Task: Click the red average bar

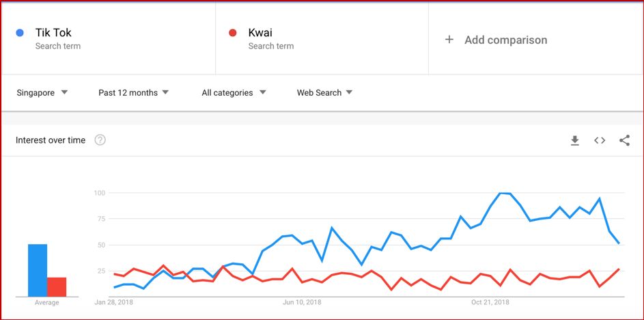Action: [x=57, y=286]
